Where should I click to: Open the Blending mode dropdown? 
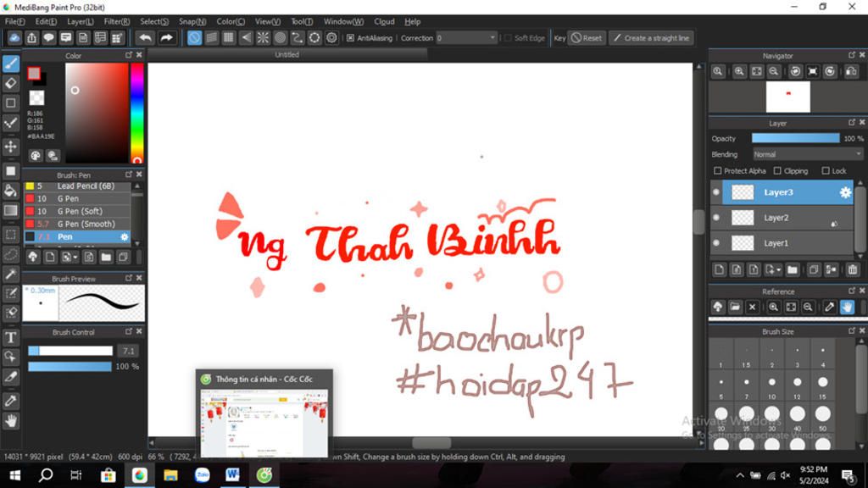point(808,154)
